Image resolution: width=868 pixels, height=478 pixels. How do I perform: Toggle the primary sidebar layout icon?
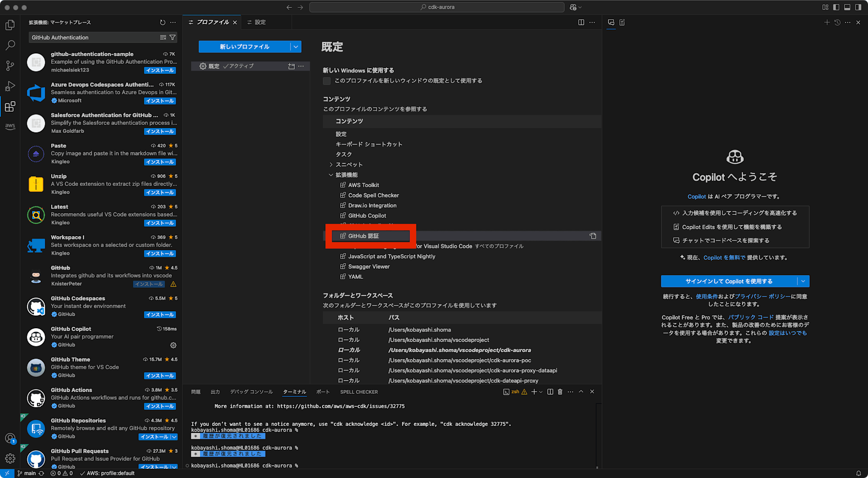[x=836, y=7]
